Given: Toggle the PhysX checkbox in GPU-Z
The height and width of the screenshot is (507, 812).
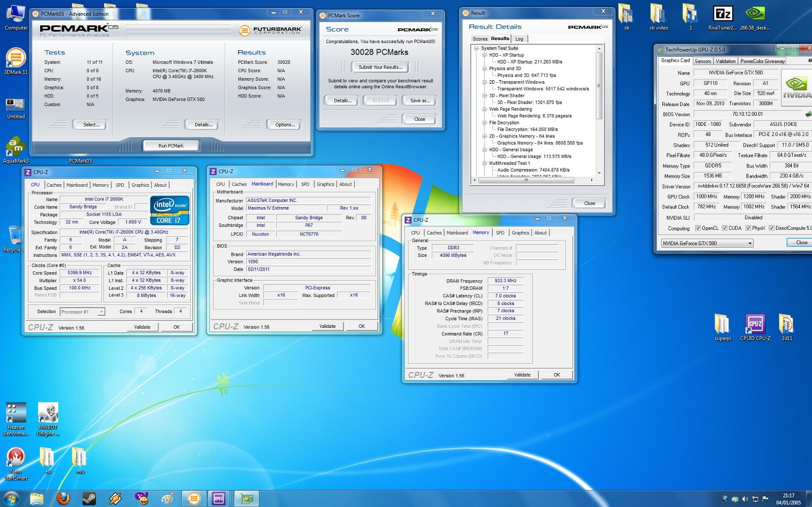Looking at the screenshot, I should click(748, 228).
